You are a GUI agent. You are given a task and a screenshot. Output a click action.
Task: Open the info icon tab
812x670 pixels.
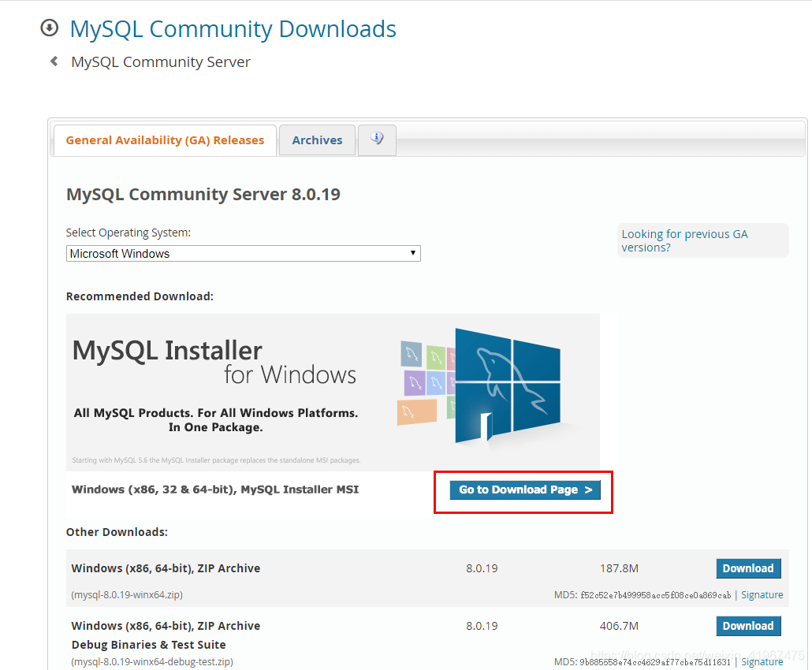coord(377,140)
